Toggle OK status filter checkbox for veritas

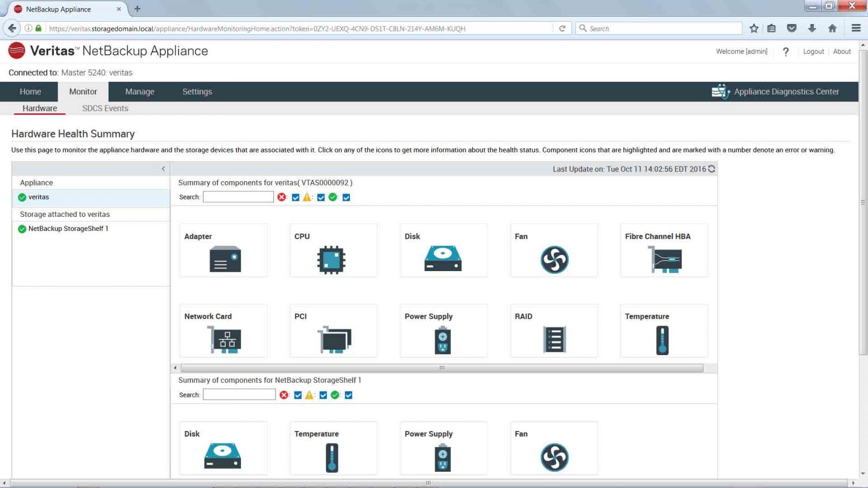tap(347, 197)
